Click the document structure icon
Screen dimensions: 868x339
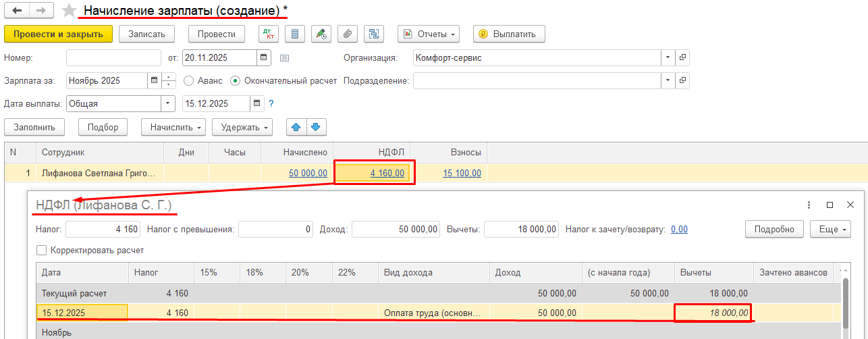[373, 34]
